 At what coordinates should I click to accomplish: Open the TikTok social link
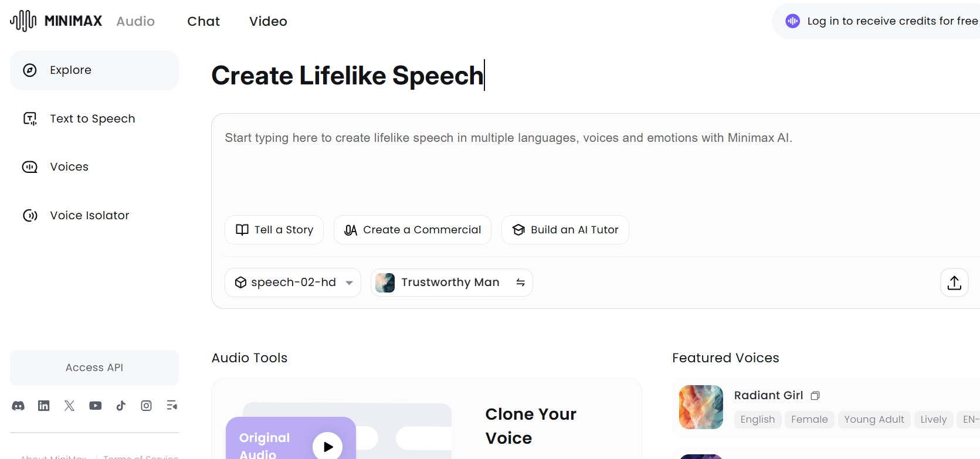[121, 406]
